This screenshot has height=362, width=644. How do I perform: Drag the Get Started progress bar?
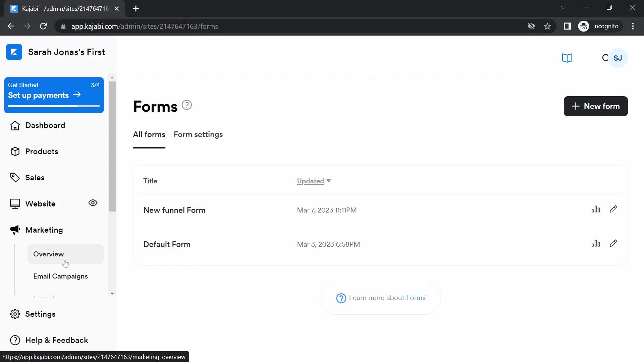pyautogui.click(x=54, y=107)
